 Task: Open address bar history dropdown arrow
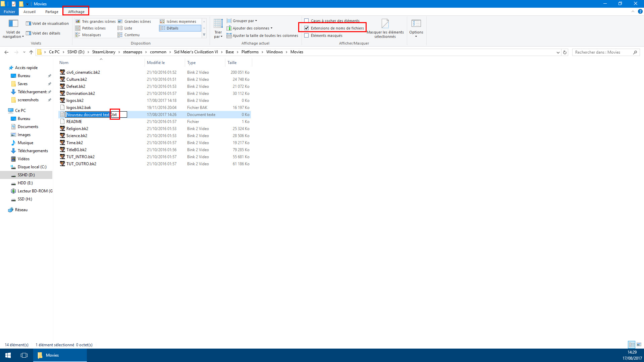(x=558, y=52)
